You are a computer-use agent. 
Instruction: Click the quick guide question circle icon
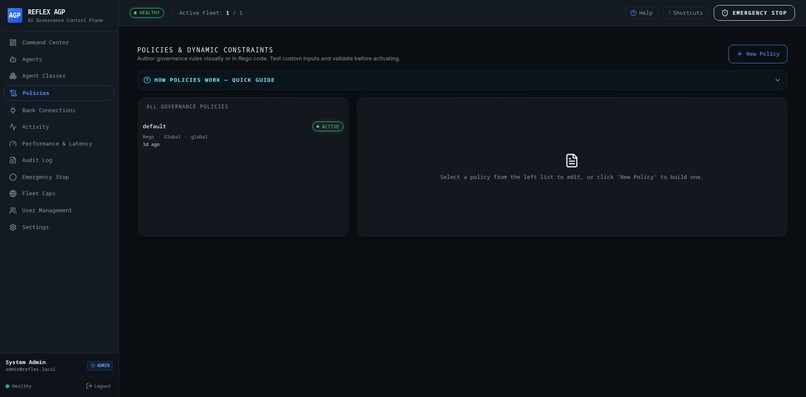coord(147,80)
